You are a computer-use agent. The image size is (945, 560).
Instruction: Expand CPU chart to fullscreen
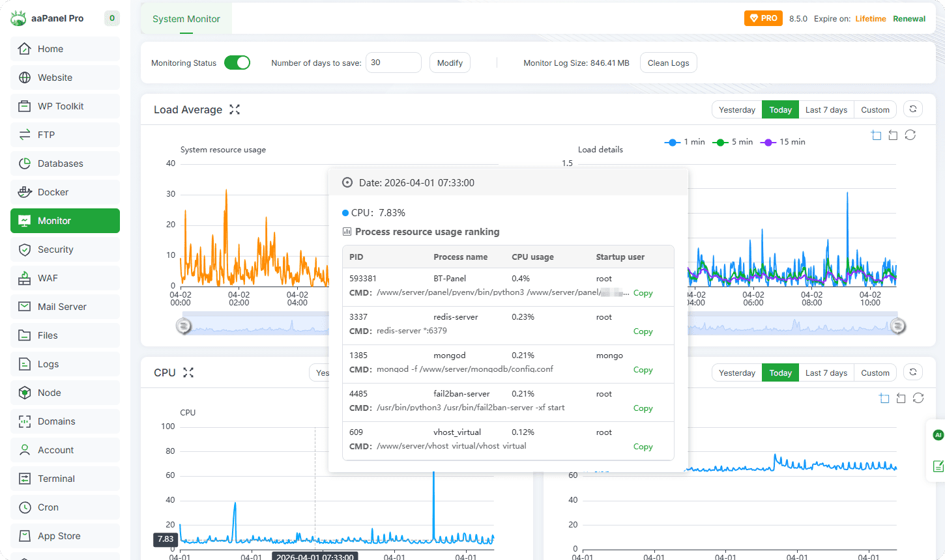(x=188, y=372)
